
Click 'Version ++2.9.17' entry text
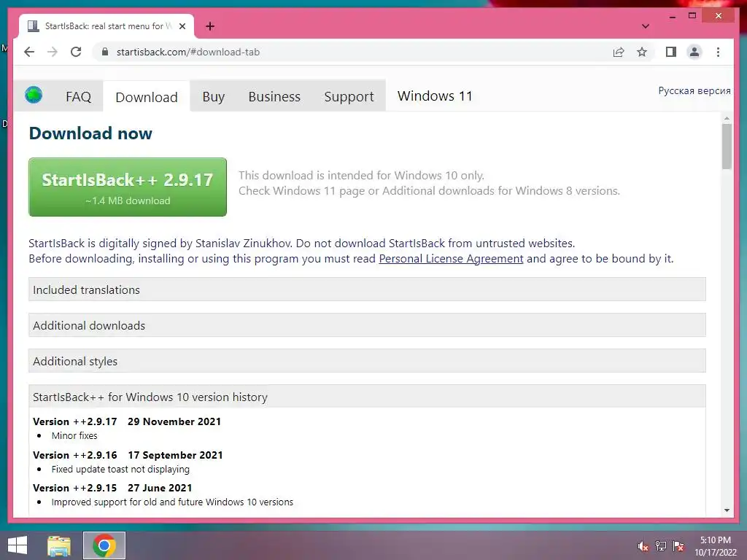[75, 421]
